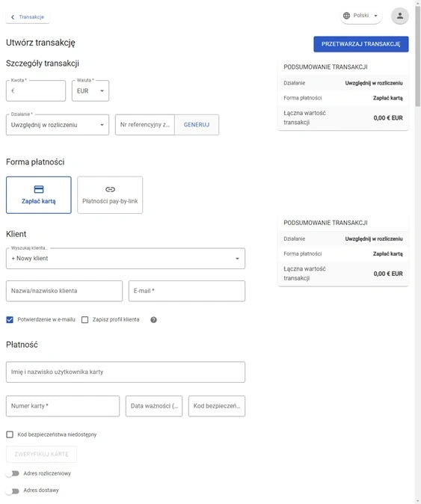Enable Zapisz profil klienta checkbox

point(84,319)
